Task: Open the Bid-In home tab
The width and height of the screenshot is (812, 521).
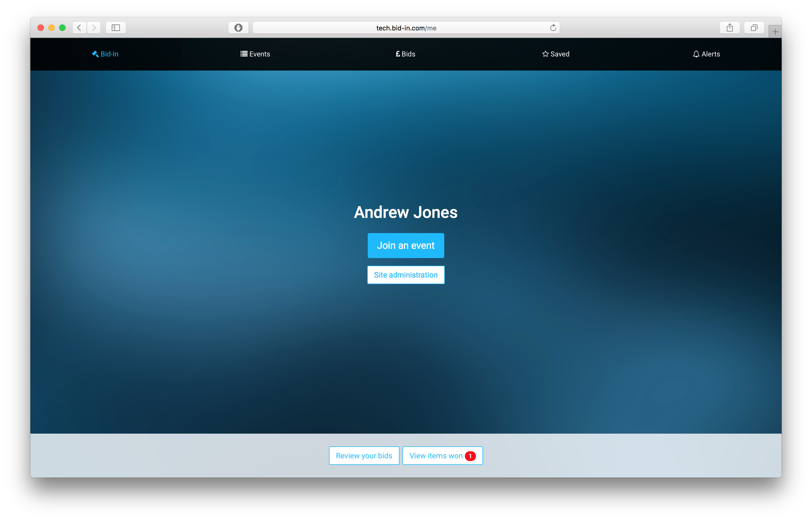Action: 105,54
